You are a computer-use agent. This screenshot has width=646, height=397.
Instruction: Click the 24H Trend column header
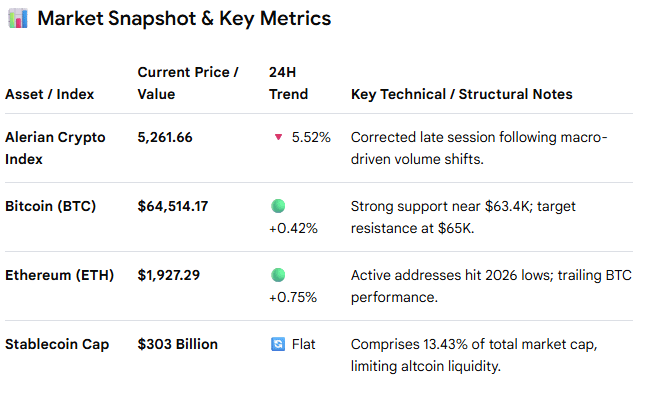[x=288, y=83]
